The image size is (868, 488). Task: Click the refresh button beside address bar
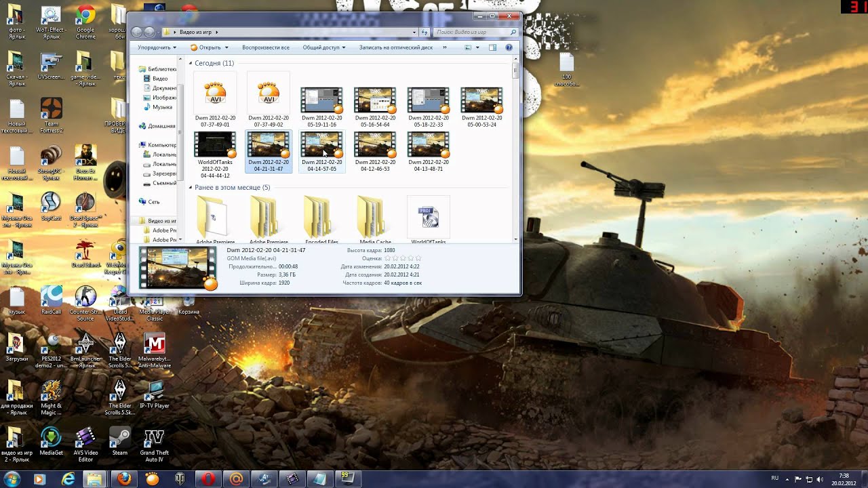425,32
